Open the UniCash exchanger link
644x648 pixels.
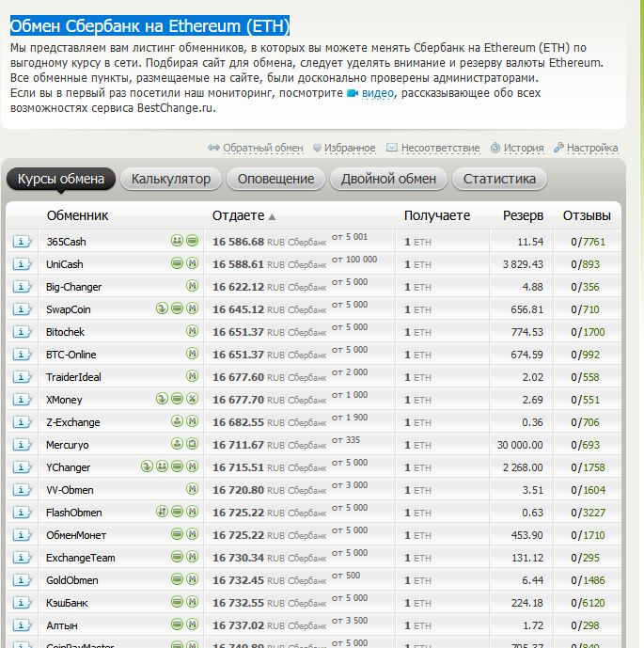pos(65,264)
